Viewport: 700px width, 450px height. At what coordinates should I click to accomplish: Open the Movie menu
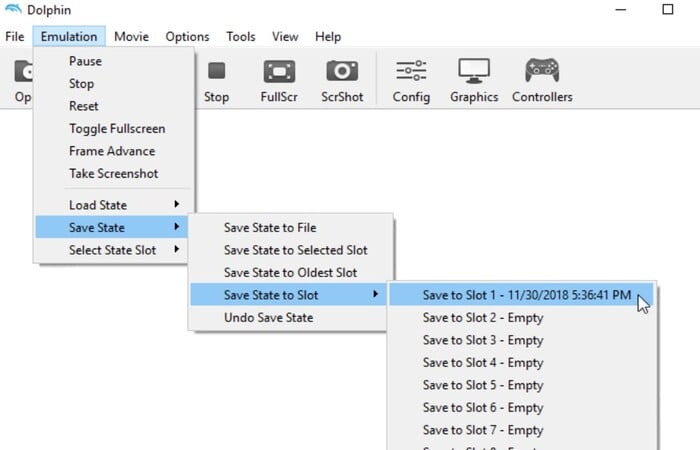(x=131, y=37)
